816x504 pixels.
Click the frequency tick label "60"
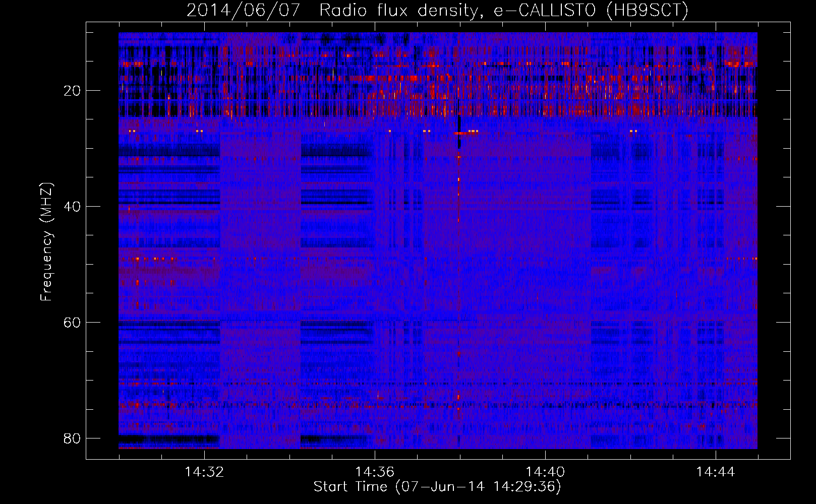point(72,323)
